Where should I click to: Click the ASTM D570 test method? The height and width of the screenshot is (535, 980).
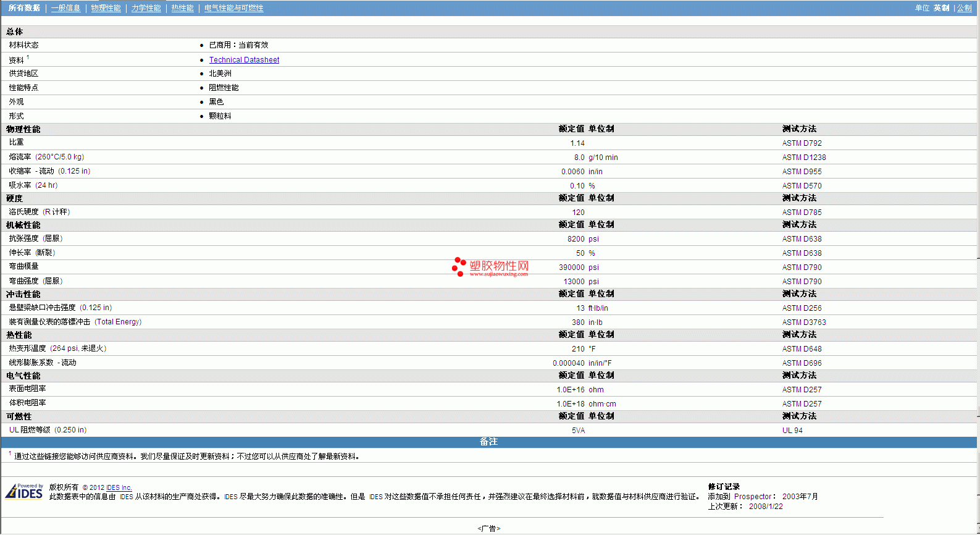point(802,186)
